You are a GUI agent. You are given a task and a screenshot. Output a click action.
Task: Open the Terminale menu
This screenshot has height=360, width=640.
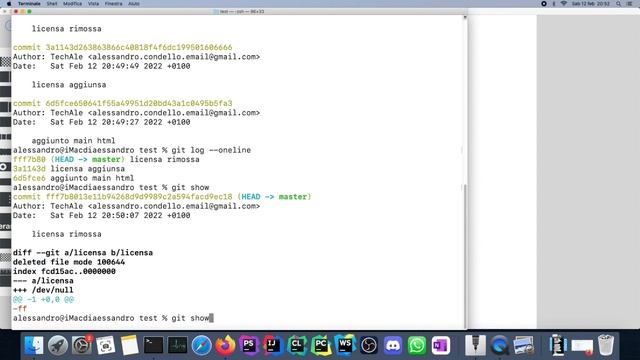[29, 4]
